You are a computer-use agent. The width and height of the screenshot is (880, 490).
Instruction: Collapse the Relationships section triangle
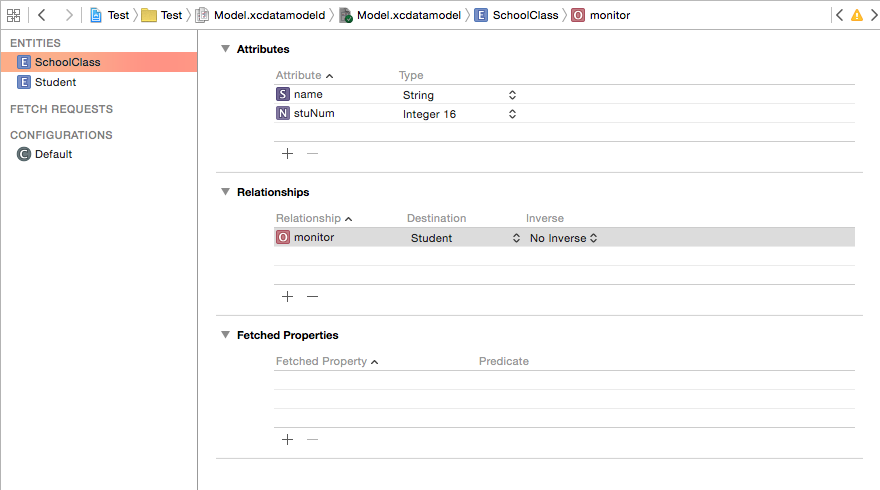pyautogui.click(x=225, y=192)
